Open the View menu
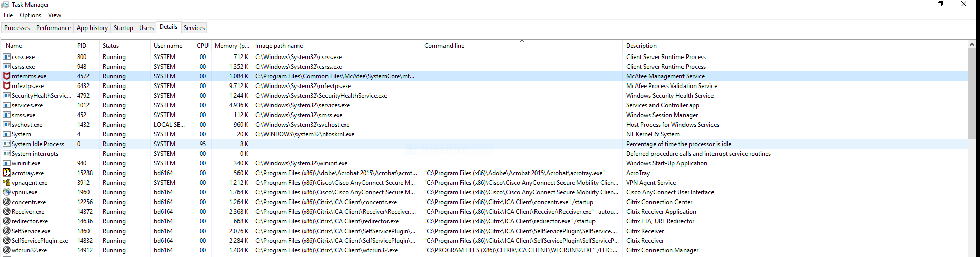980x257 pixels. (x=54, y=15)
